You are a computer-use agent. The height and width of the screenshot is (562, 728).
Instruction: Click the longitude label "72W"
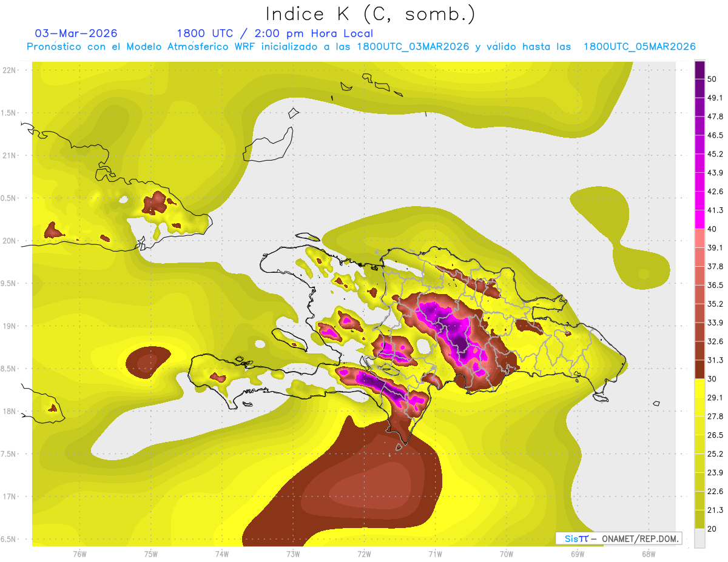tap(364, 554)
